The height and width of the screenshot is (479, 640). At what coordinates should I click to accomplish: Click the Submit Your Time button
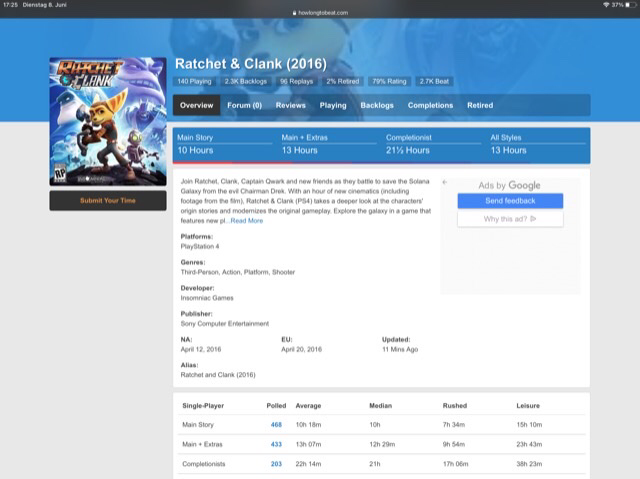pyautogui.click(x=108, y=201)
